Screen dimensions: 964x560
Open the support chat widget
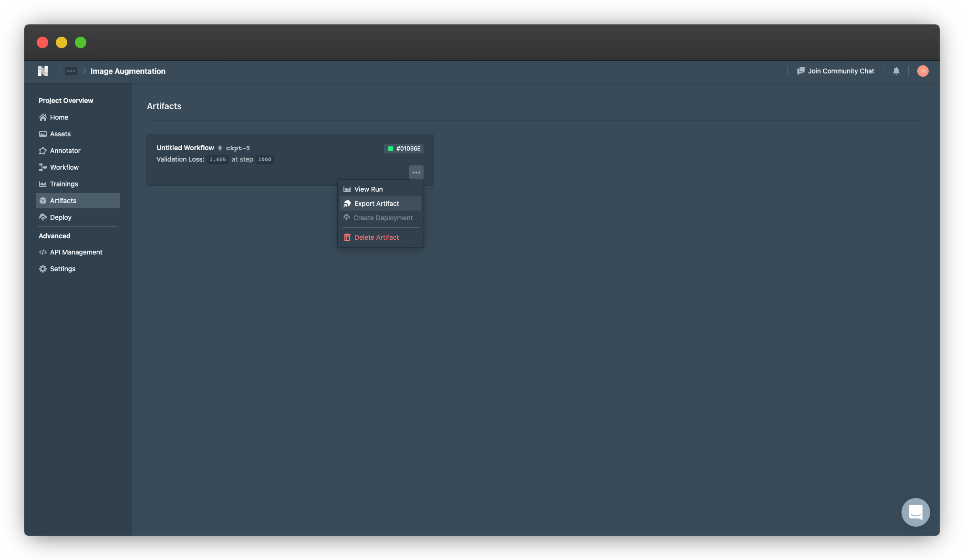(916, 512)
